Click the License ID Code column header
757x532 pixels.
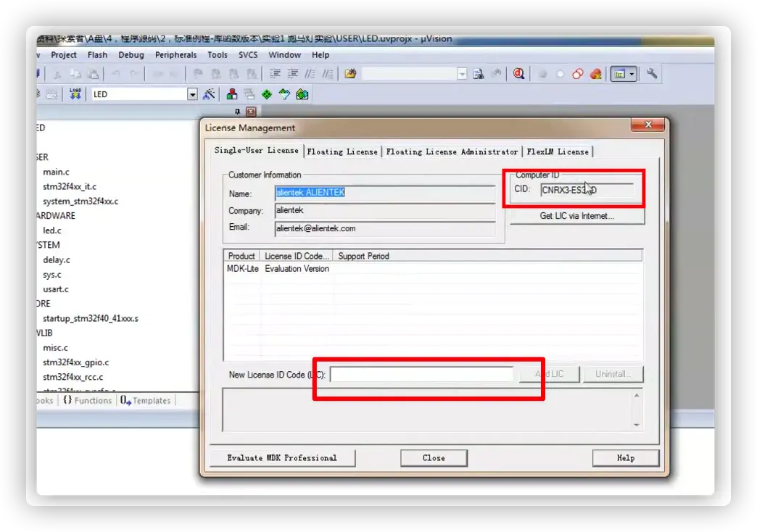click(x=297, y=256)
